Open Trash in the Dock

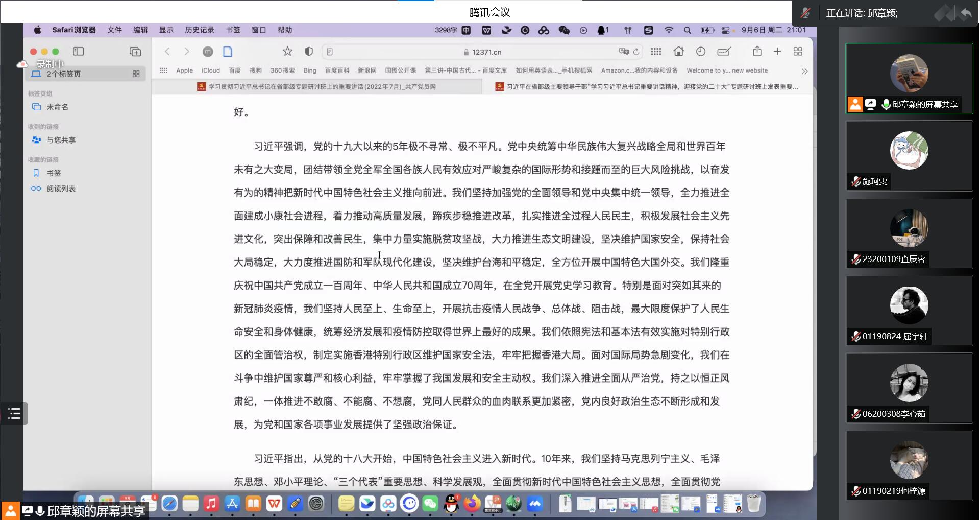coord(754,504)
